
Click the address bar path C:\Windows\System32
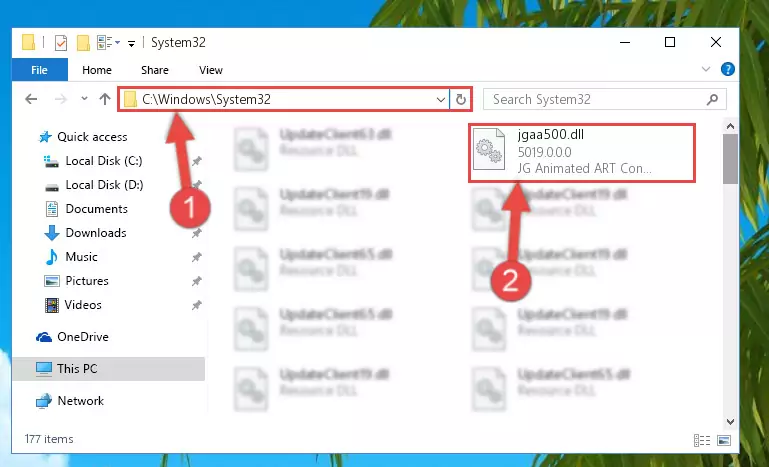tap(206, 99)
